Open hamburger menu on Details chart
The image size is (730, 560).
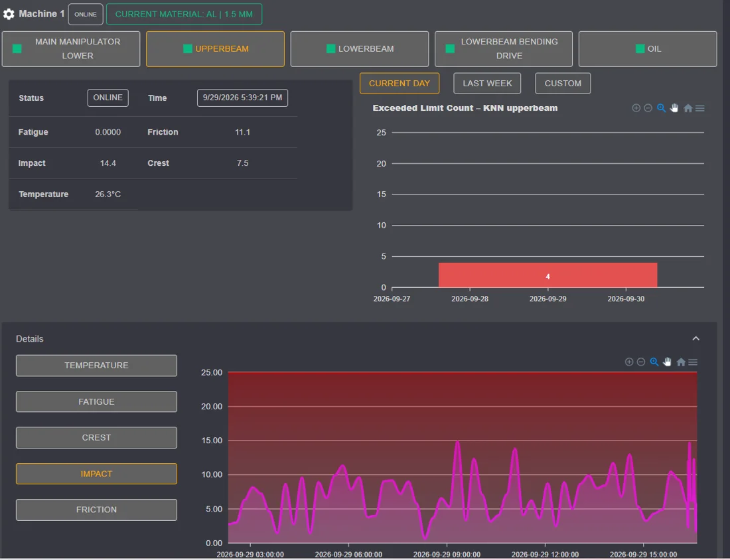tap(693, 362)
